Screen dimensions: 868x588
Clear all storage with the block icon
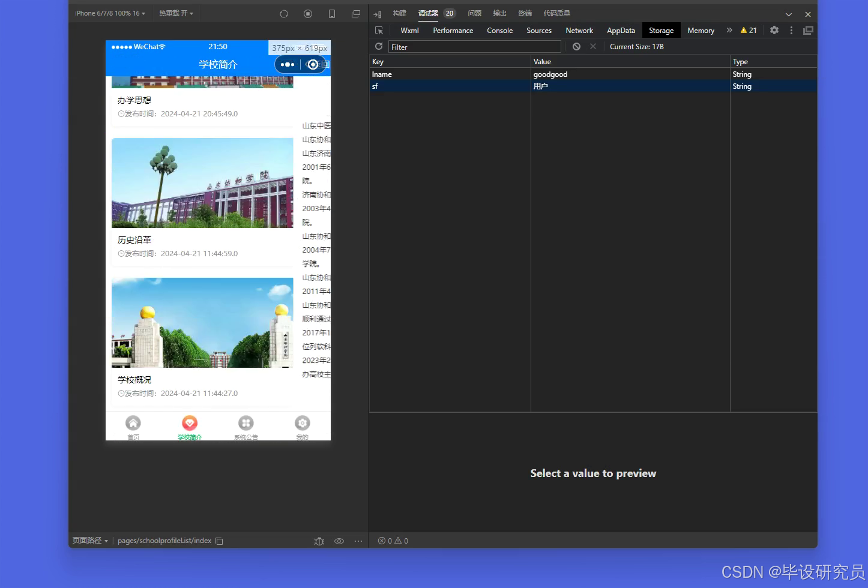click(576, 46)
